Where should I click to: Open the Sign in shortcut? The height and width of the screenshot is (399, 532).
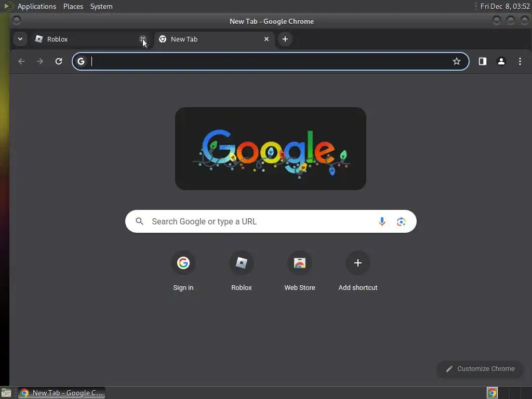click(183, 271)
